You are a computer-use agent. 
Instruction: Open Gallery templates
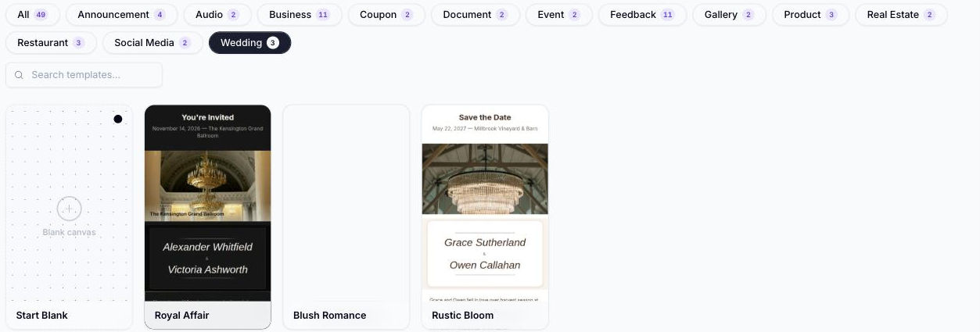[729, 15]
